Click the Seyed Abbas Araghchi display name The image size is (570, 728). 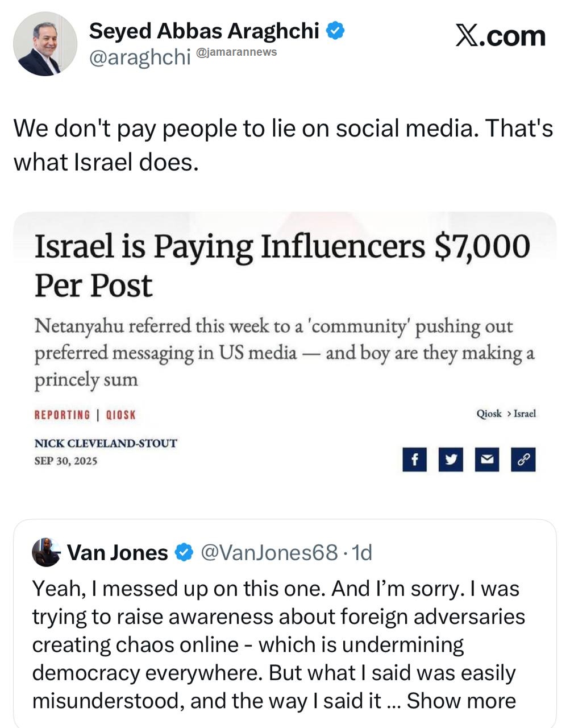pyautogui.click(x=203, y=30)
